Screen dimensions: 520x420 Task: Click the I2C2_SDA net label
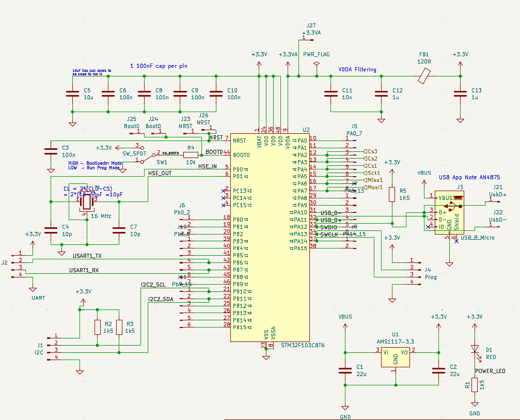coord(161,299)
